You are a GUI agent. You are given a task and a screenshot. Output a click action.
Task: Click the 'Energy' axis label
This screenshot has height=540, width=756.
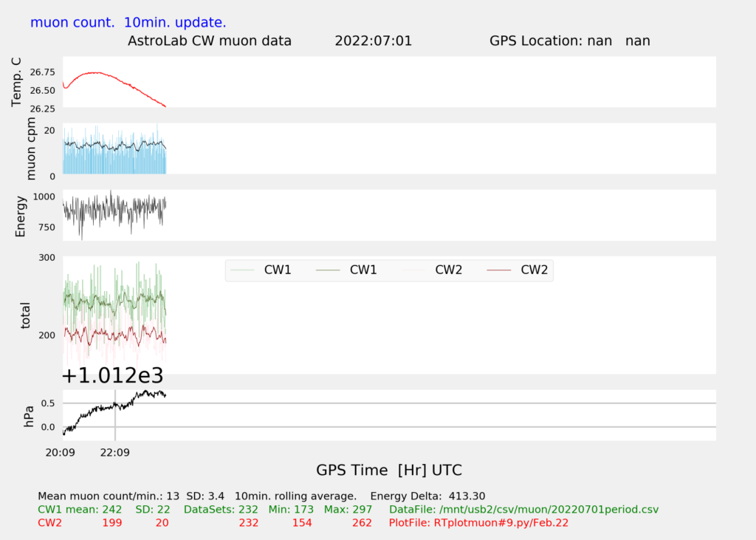tap(20, 216)
